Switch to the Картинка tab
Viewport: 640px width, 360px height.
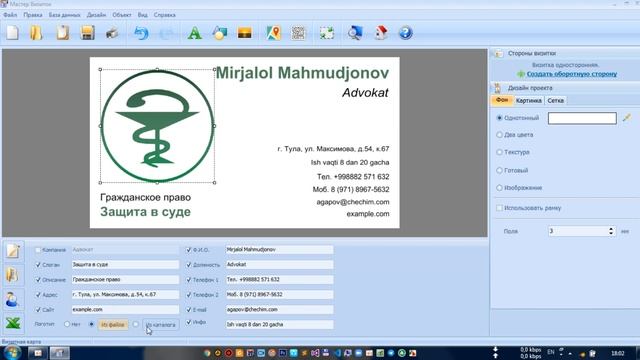529,100
